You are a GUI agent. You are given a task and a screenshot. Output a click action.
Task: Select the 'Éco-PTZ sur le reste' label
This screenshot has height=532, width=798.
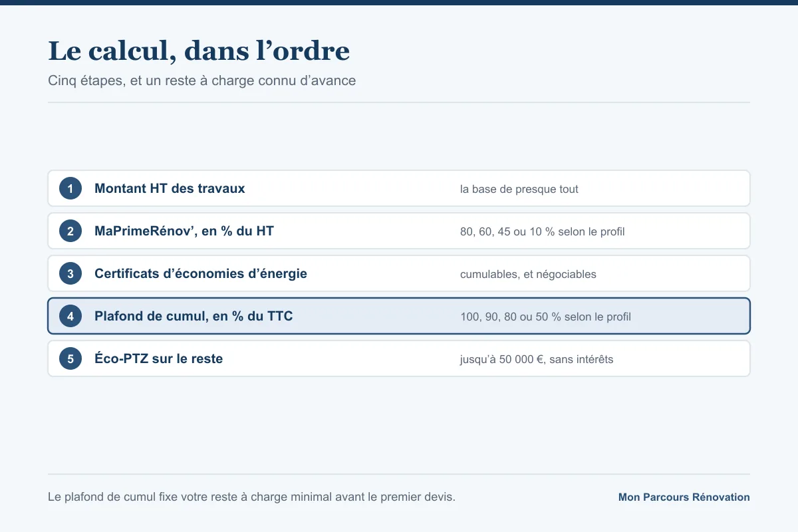[158, 358]
